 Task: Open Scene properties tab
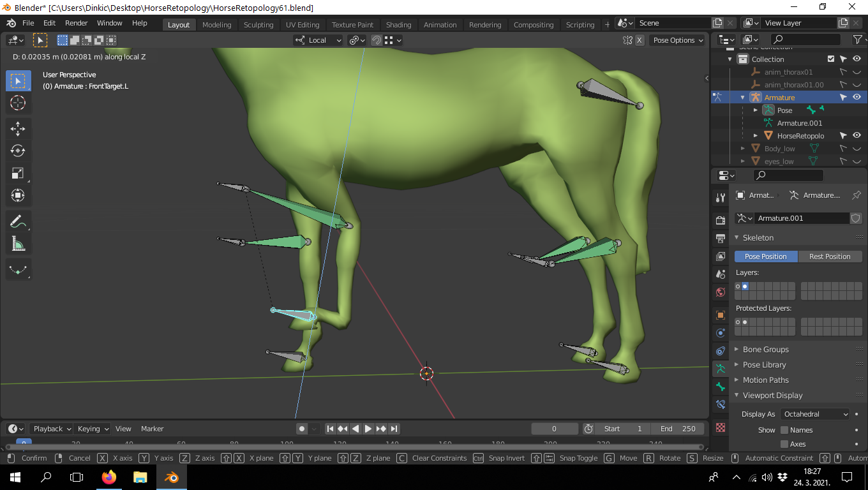[721, 274]
